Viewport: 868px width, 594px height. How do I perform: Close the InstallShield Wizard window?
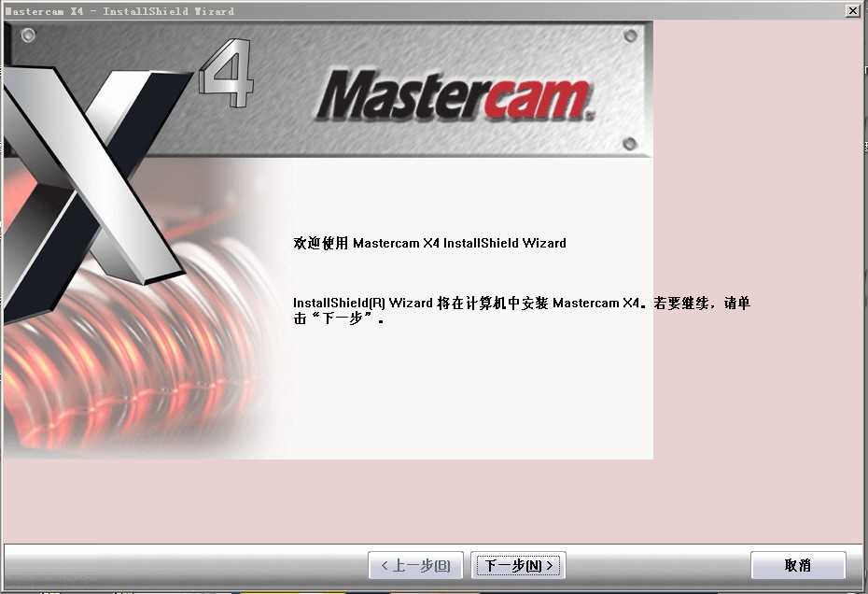pyautogui.click(x=853, y=10)
